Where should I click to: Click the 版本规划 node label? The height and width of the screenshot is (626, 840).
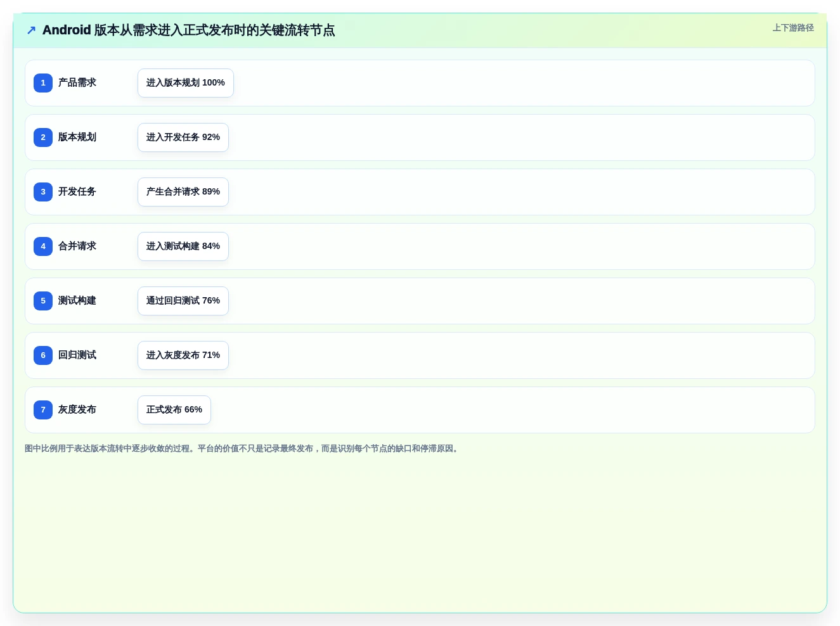pos(77,137)
